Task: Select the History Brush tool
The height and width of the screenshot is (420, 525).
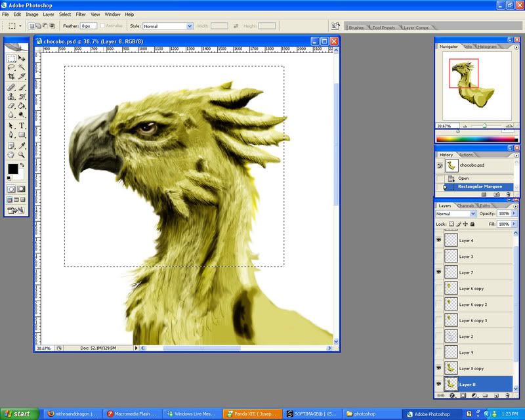Action: 22,96
